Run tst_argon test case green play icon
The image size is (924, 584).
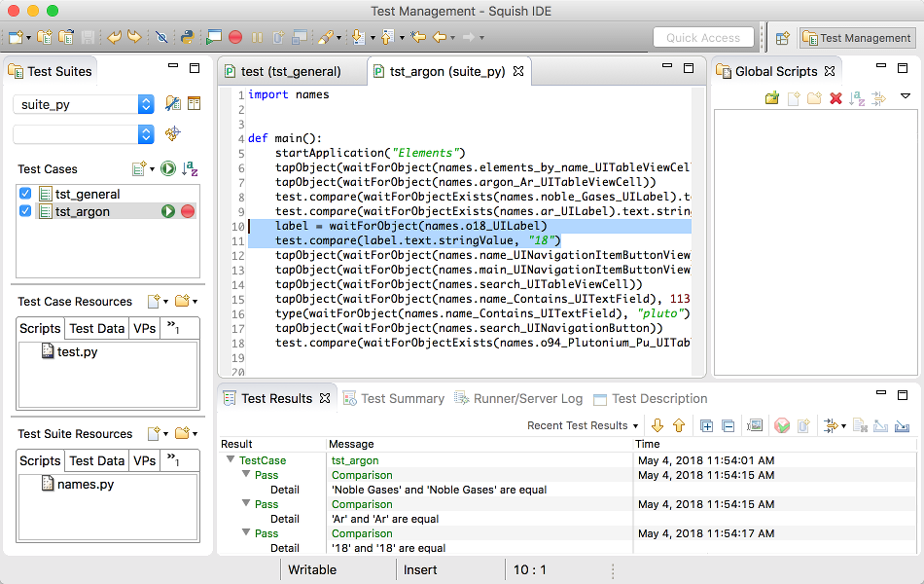[x=168, y=211]
